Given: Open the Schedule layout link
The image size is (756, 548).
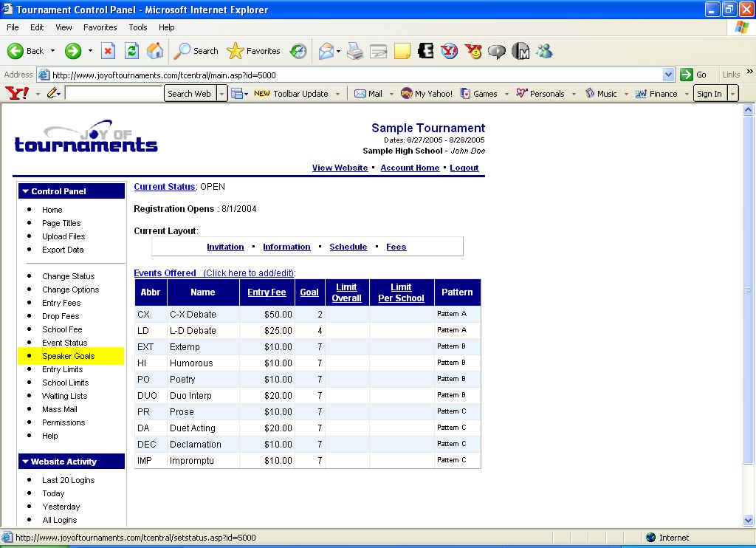Looking at the screenshot, I should [x=348, y=247].
